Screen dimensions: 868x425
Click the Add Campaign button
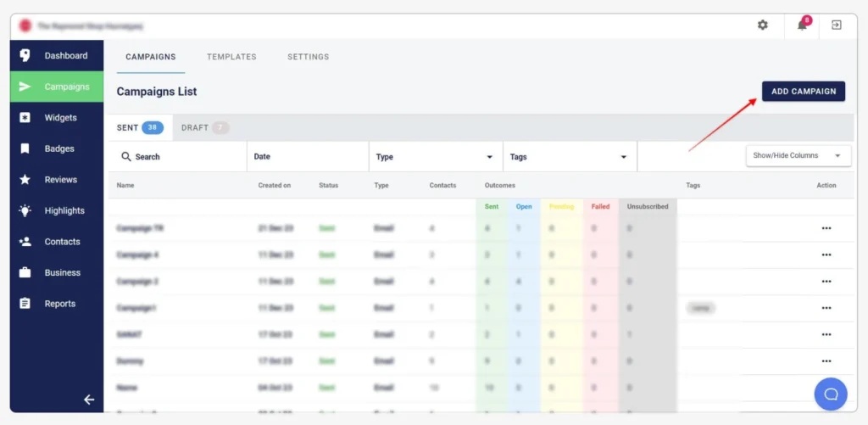[x=803, y=92]
